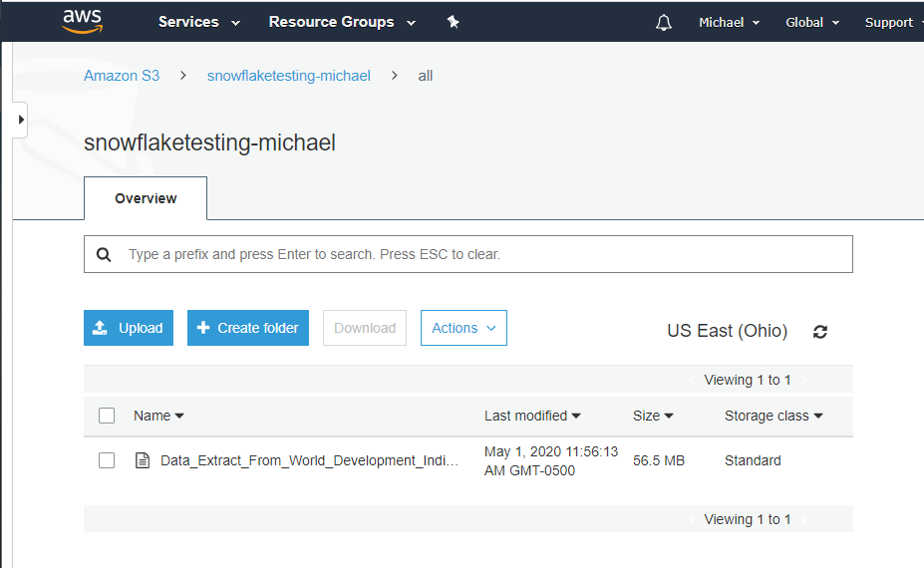Click the Upload button
Screen dimensions: 924x568
129,328
